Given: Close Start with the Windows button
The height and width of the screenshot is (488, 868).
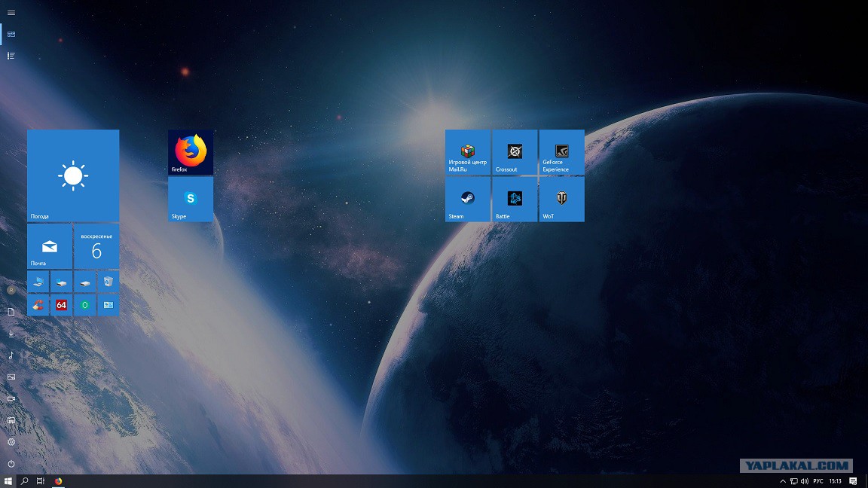Looking at the screenshot, I should [8, 481].
